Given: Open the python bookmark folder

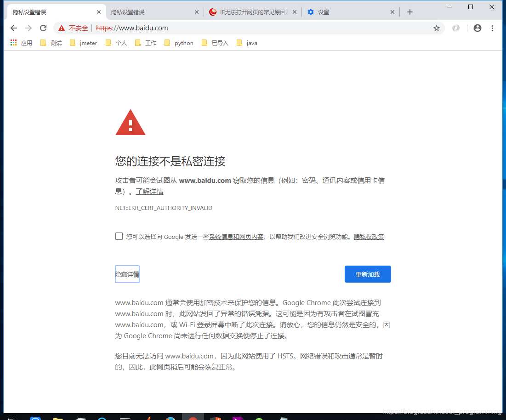Looking at the screenshot, I should pos(179,43).
